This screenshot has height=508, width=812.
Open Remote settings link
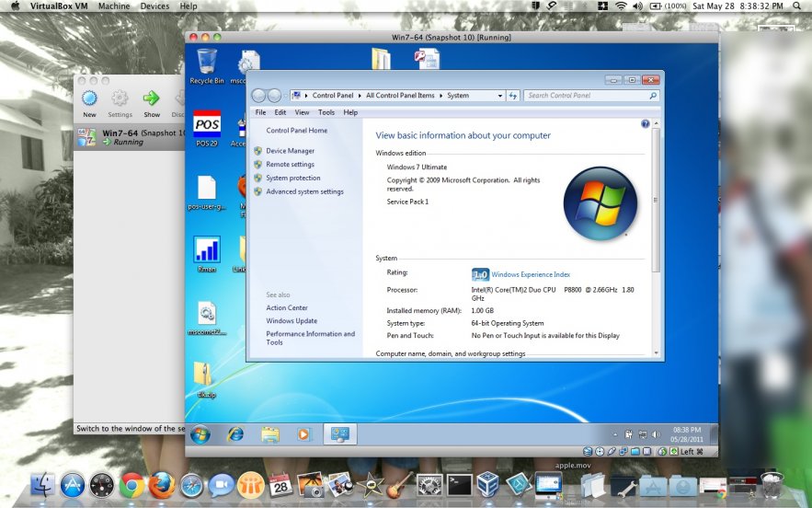[x=290, y=165]
